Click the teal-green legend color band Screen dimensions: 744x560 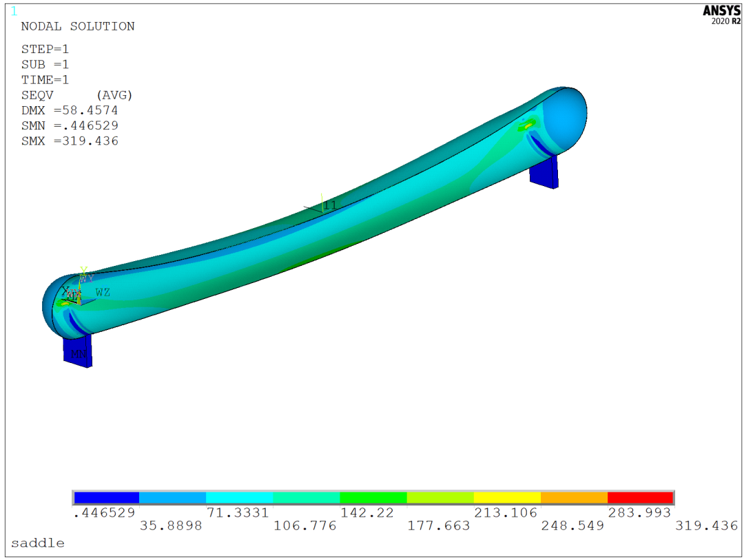point(306,497)
